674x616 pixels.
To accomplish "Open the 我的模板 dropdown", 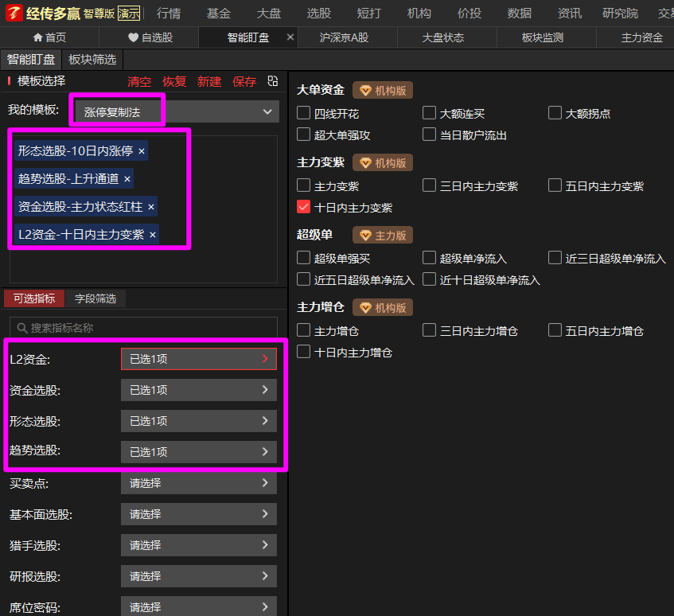I will pos(175,112).
